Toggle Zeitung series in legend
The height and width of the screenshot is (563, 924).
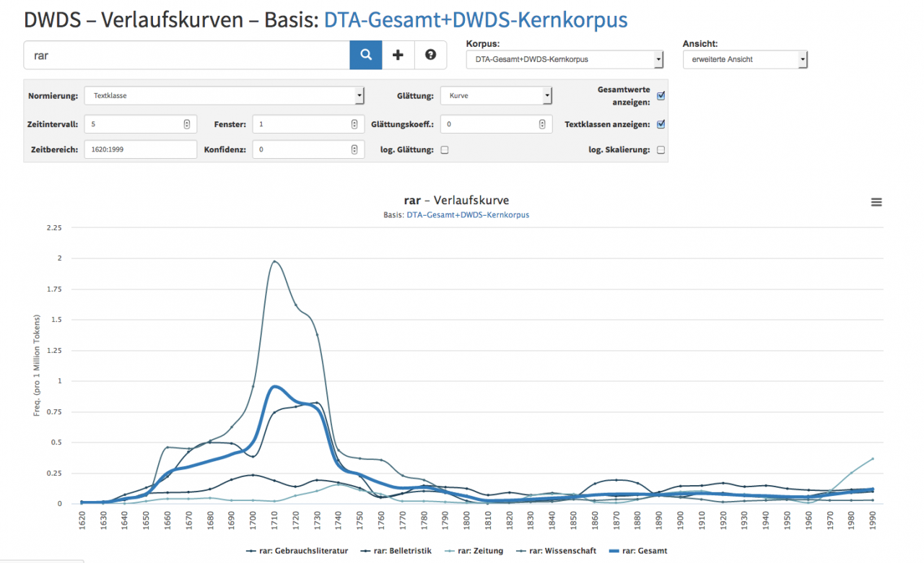pyautogui.click(x=474, y=551)
